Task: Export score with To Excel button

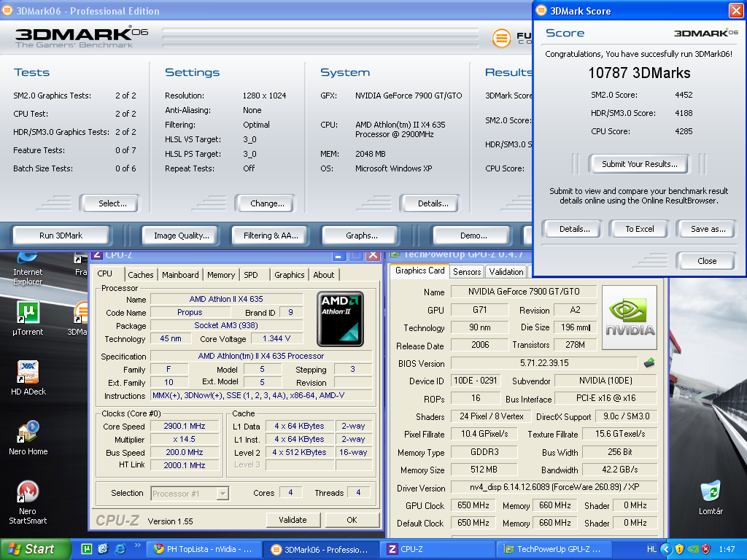Action: pyautogui.click(x=639, y=229)
